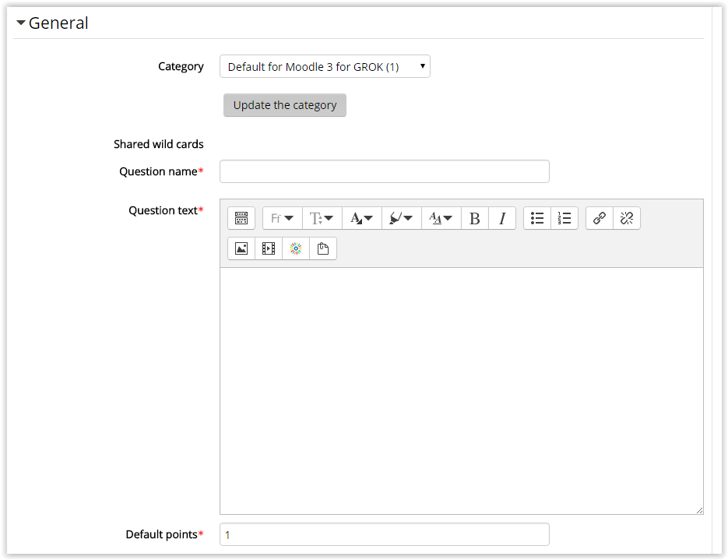Click inside the Question name field
The height and width of the screenshot is (560, 728).
(x=384, y=171)
